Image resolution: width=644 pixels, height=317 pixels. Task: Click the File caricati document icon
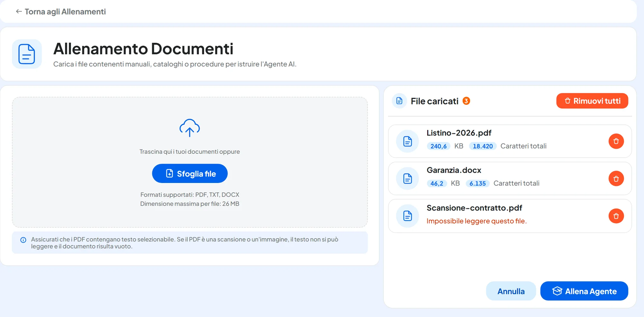coord(399,101)
